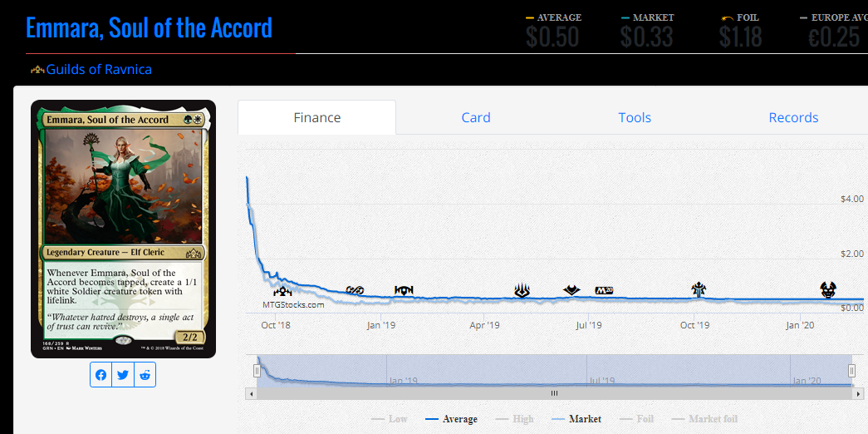Click the AVERAGE $0.50 price stat
This screenshot has height=434, width=868.
[x=553, y=31]
